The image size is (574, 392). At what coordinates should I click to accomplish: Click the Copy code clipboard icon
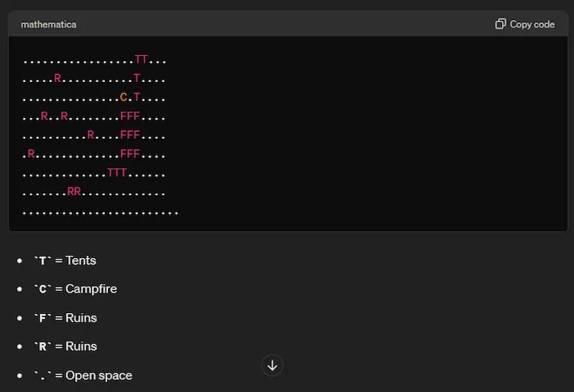[501, 24]
